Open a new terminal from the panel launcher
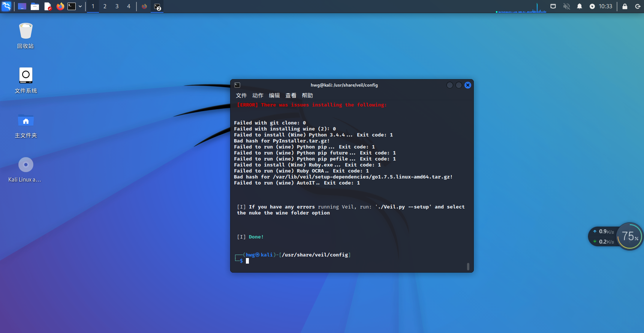 click(72, 6)
